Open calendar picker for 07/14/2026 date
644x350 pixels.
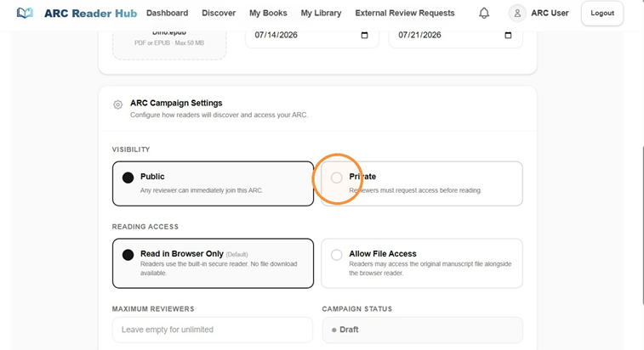click(364, 35)
